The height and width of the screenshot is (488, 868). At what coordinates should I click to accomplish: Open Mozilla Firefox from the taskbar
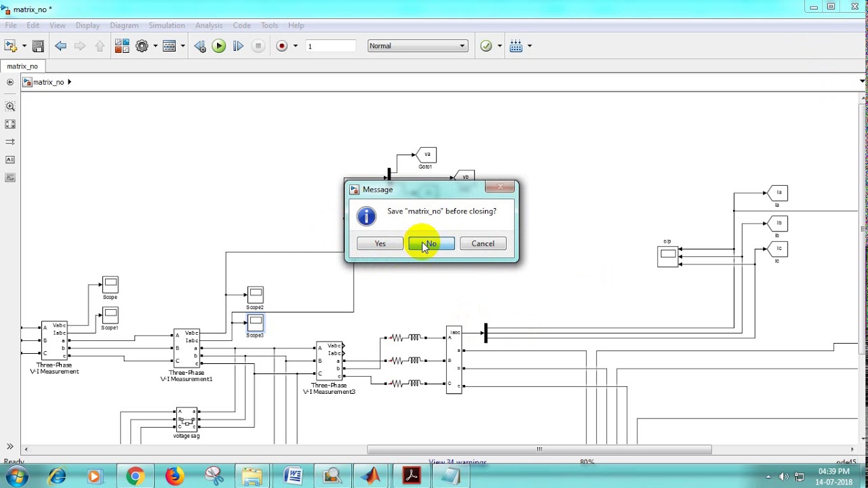pyautogui.click(x=174, y=476)
